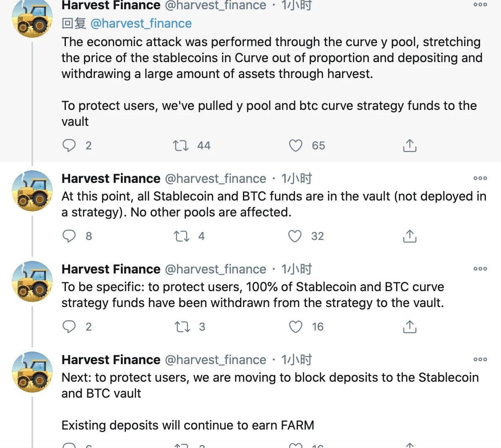Viewport: 501px width, 448px height.
Task: Open Harvest Finance profile name on last tweet
Action: pyautogui.click(x=111, y=360)
